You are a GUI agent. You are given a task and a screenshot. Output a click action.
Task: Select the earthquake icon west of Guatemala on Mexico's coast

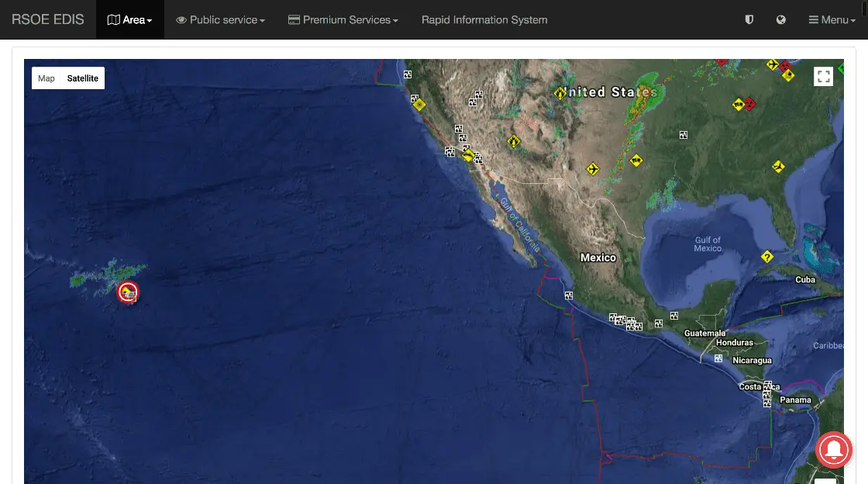click(658, 323)
